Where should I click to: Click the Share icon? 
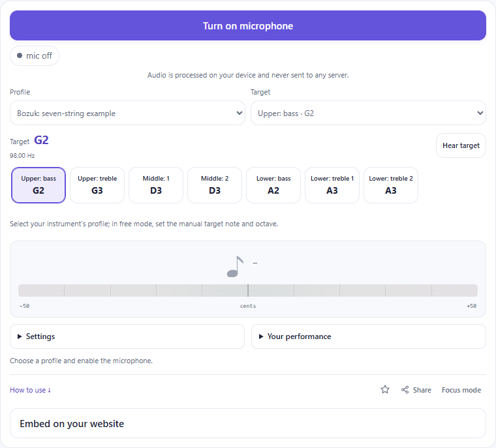tap(405, 390)
